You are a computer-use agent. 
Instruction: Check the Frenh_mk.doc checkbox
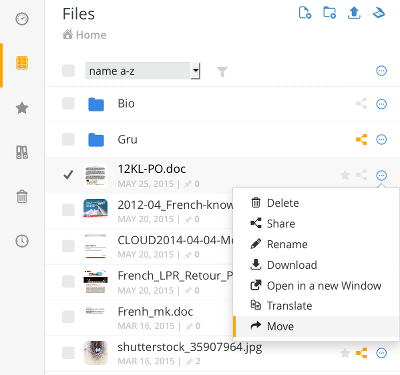[68, 317]
